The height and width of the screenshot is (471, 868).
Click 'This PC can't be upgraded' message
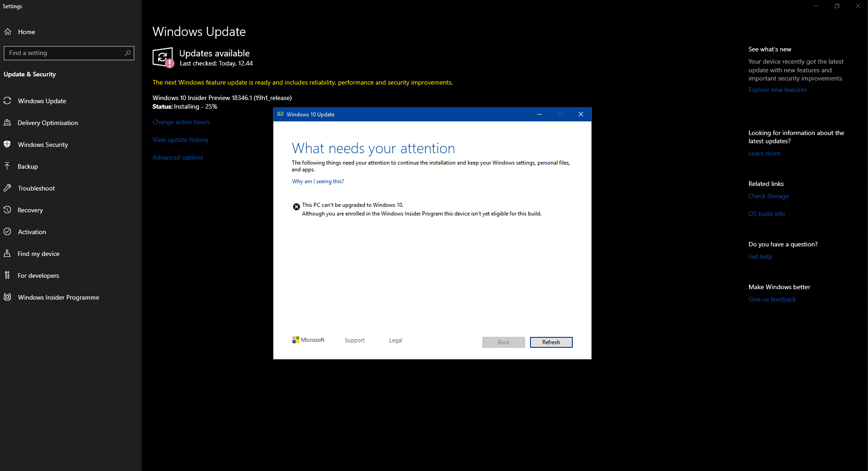click(x=352, y=205)
